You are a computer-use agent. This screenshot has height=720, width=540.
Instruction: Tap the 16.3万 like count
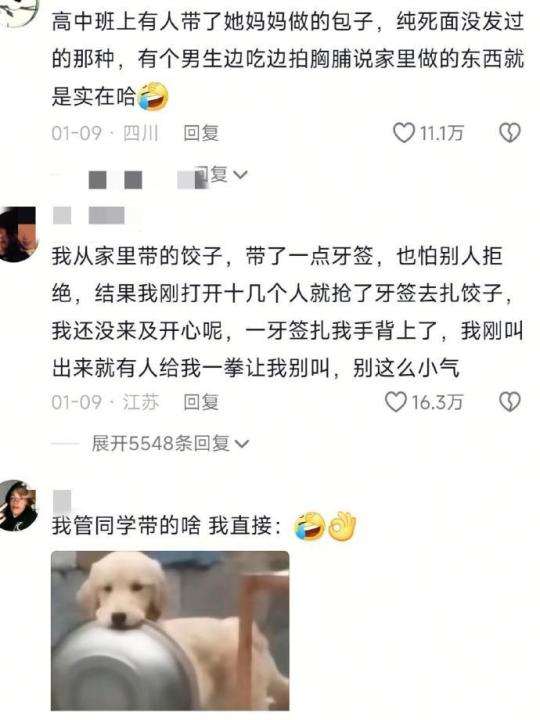point(437,403)
